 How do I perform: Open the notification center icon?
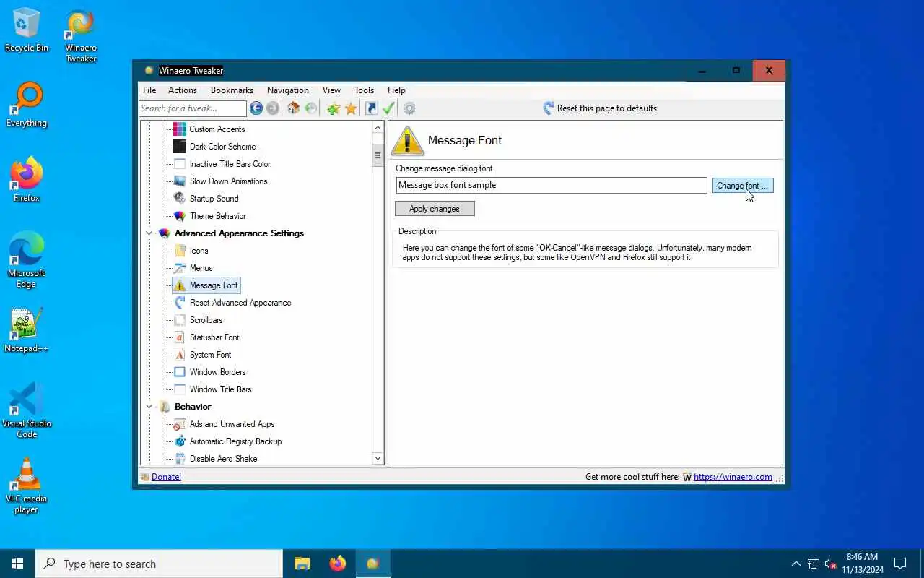900,564
